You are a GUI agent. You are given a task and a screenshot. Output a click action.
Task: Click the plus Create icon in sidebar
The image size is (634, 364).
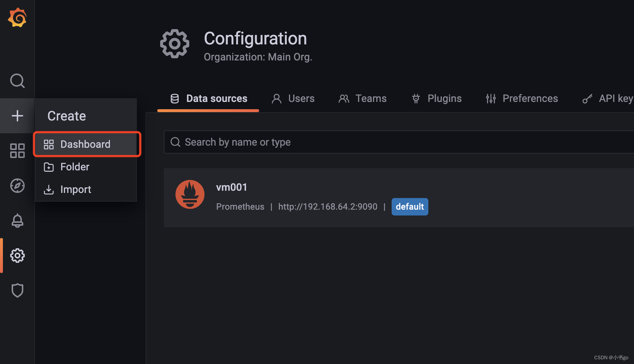coord(17,116)
